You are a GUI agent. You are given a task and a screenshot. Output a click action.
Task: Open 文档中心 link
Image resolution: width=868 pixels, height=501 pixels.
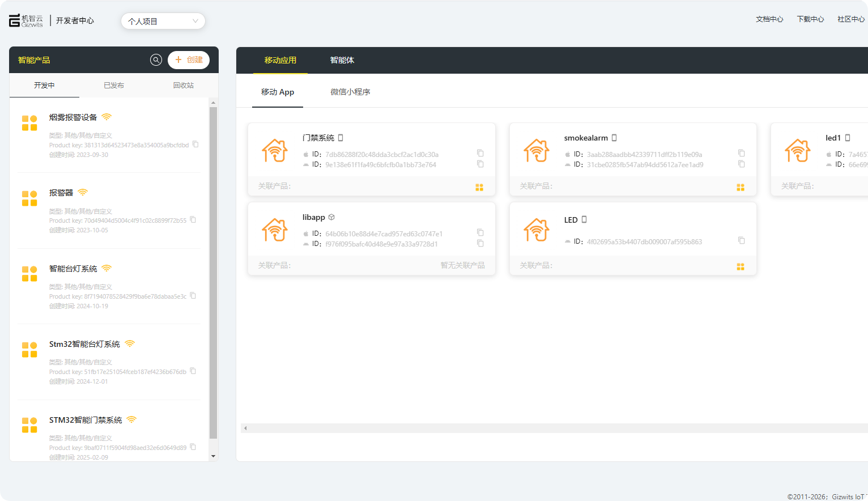[769, 19]
